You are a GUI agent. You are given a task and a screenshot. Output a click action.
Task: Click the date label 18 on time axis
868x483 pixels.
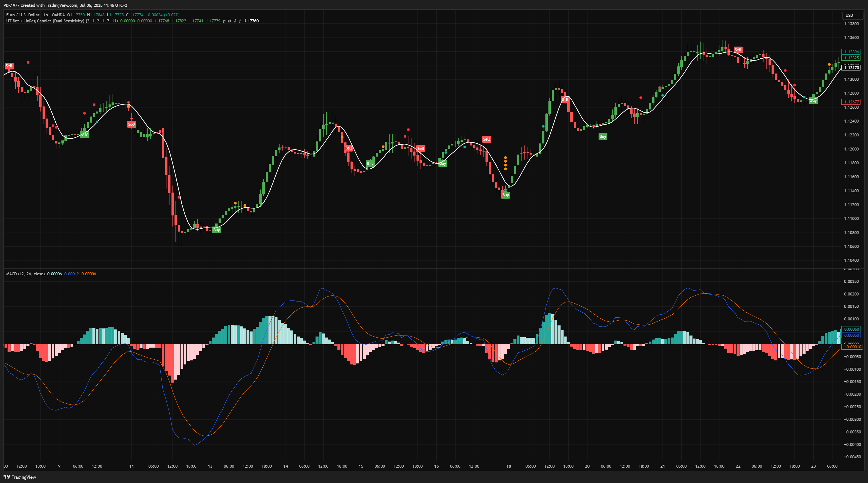point(508,466)
